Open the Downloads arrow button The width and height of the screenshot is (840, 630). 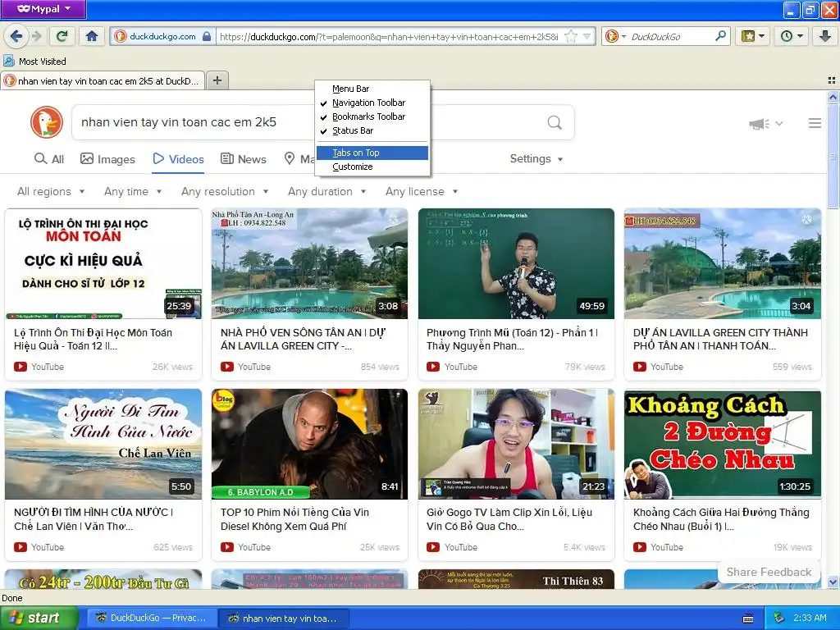click(825, 36)
